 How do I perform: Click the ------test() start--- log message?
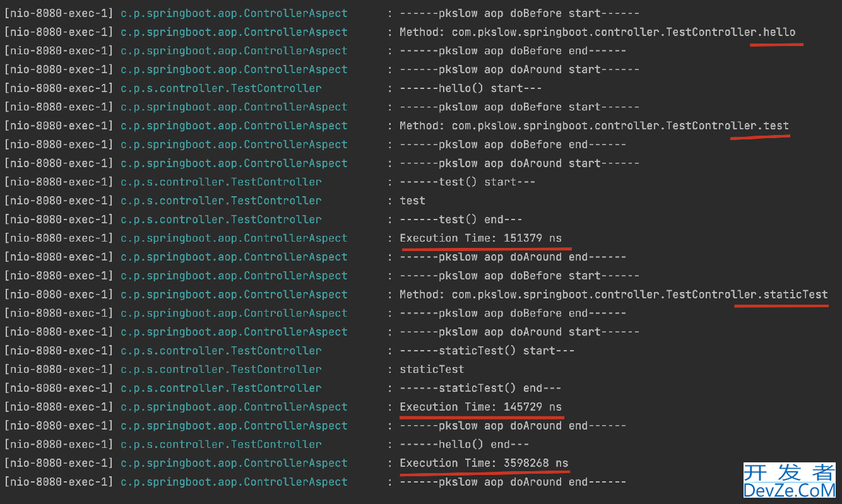467,182
